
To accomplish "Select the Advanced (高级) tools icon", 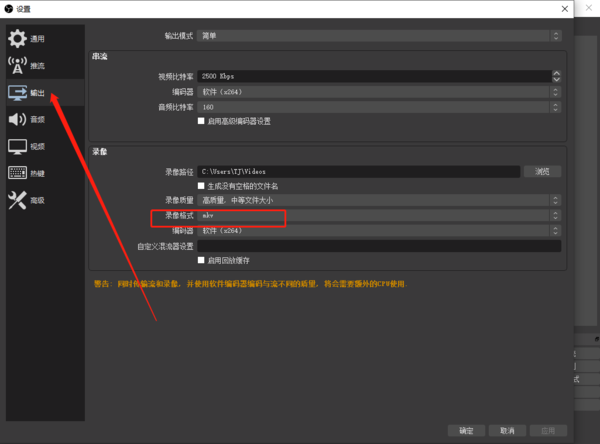I will [17, 201].
